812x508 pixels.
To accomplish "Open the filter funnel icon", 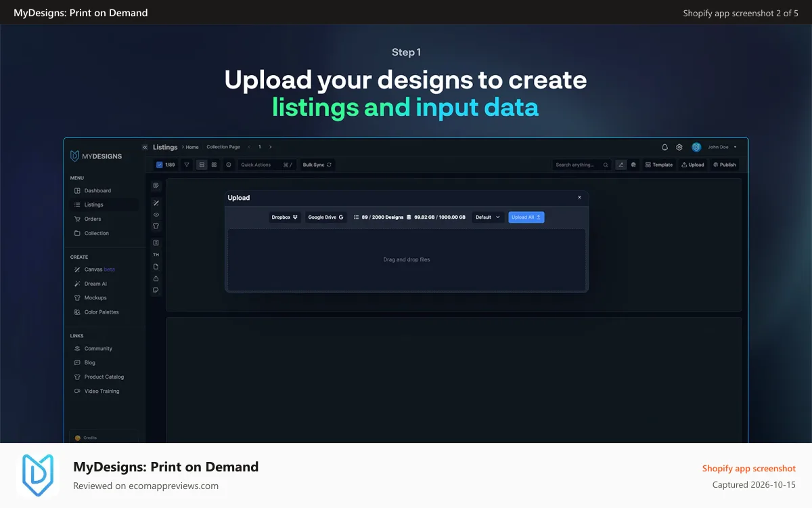I will click(187, 165).
